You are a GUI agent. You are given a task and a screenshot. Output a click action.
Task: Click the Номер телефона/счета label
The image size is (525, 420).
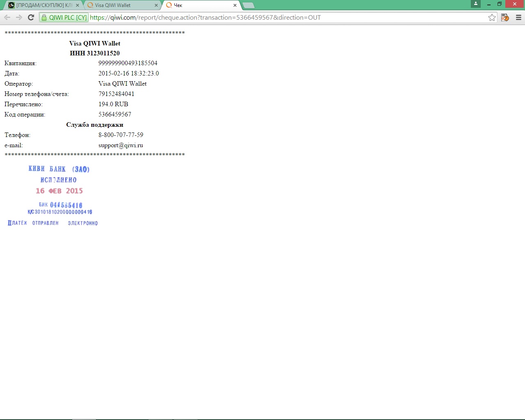tap(37, 94)
